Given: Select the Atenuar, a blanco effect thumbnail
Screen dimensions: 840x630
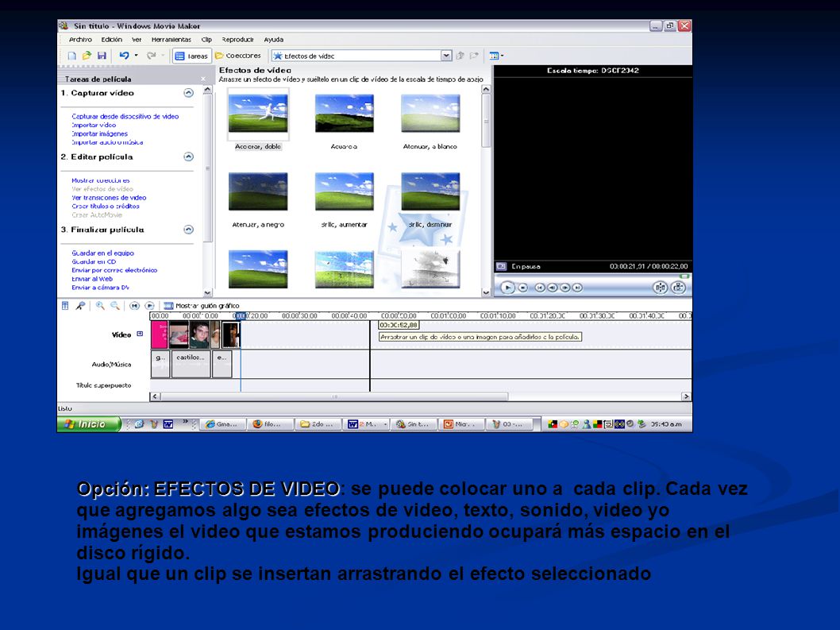Looking at the screenshot, I should 430,113.
